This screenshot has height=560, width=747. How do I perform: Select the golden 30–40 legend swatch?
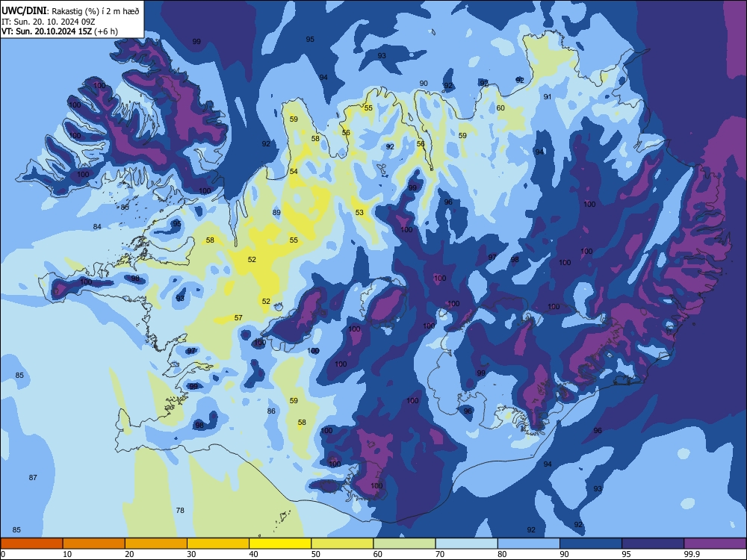point(218,544)
